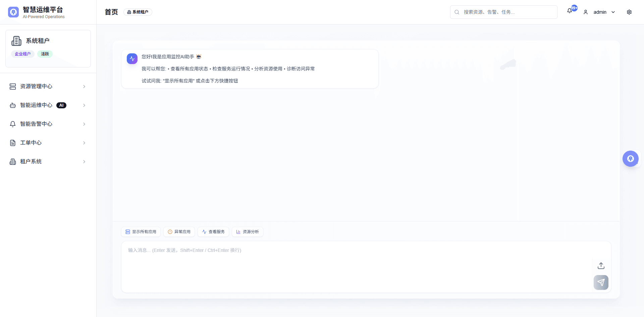Focus the 输入消息 chat input box

coord(366,267)
